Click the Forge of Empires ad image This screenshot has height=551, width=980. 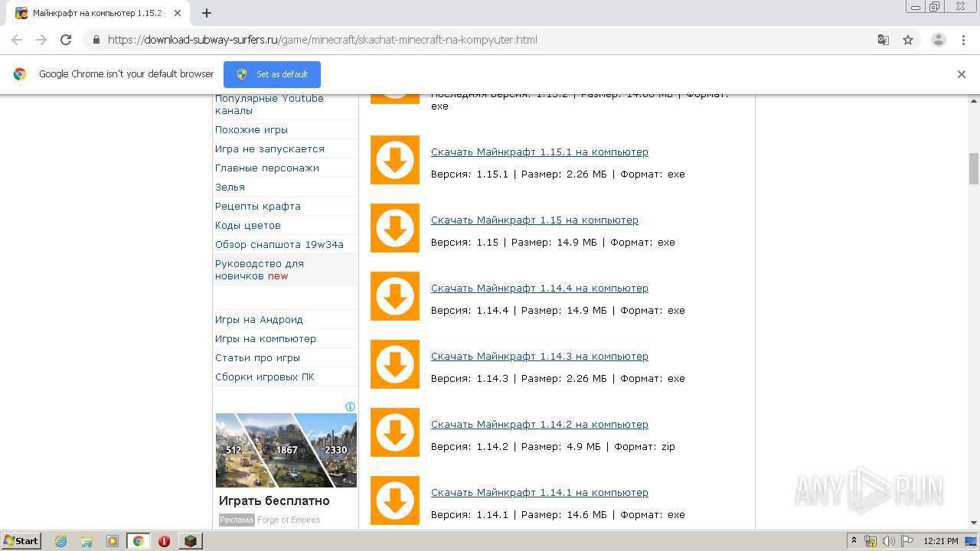tap(286, 450)
